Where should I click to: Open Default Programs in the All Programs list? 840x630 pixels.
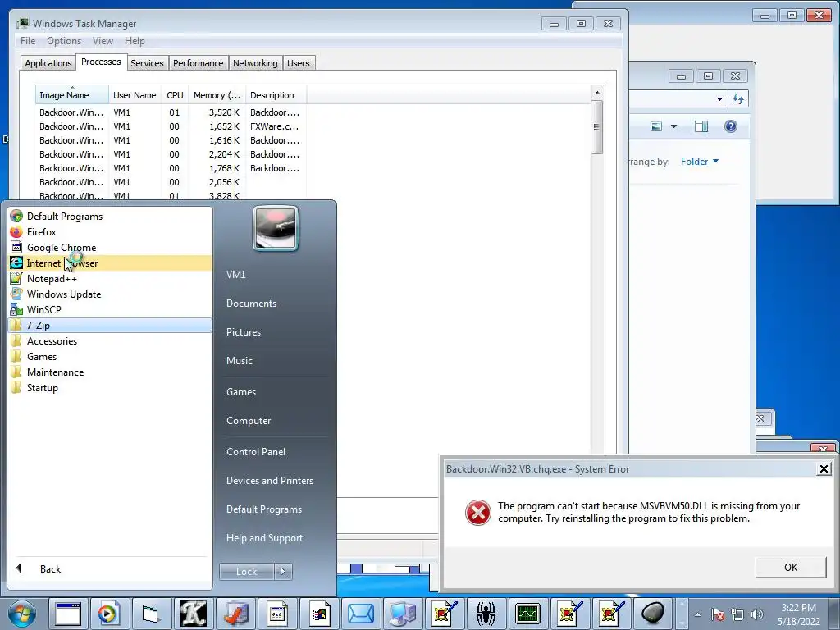coord(110,217)
